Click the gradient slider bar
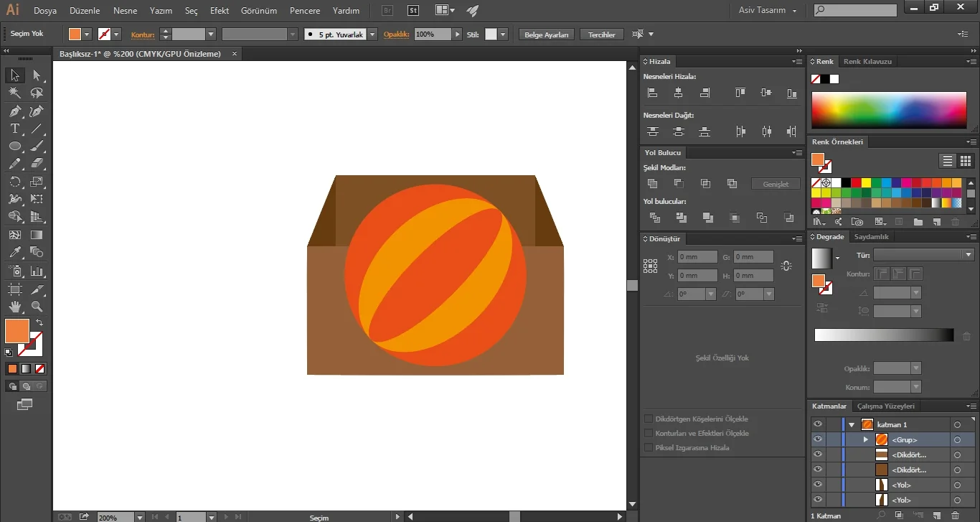980x522 pixels. point(884,335)
